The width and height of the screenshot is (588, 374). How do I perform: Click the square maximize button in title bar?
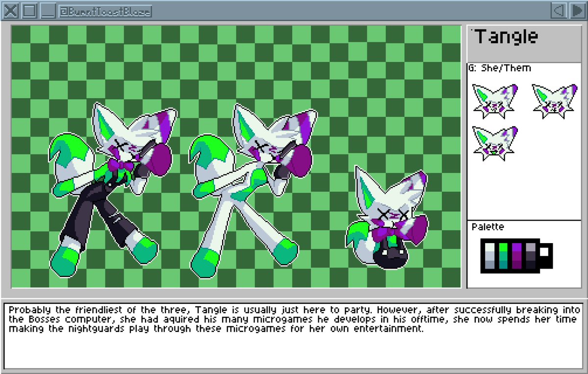pos(29,10)
